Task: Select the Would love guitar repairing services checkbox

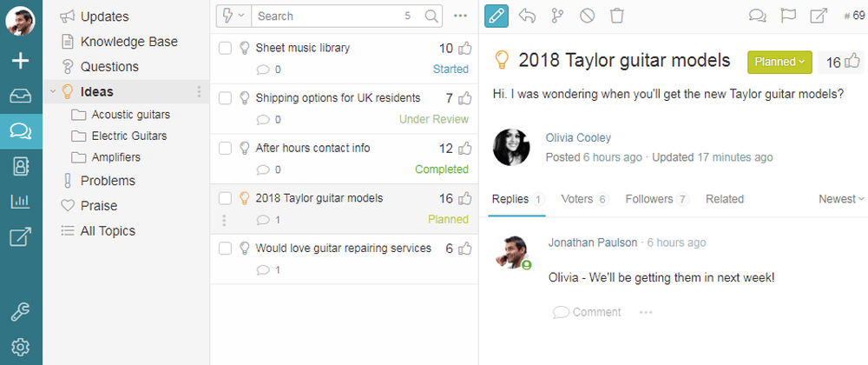Action: coord(225,249)
